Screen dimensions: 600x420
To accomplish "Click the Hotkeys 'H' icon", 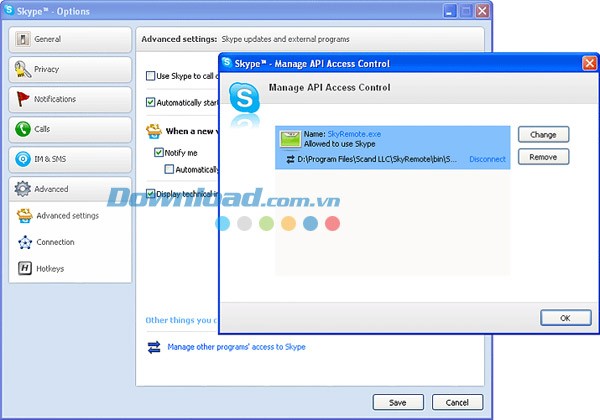I will click(x=25, y=268).
